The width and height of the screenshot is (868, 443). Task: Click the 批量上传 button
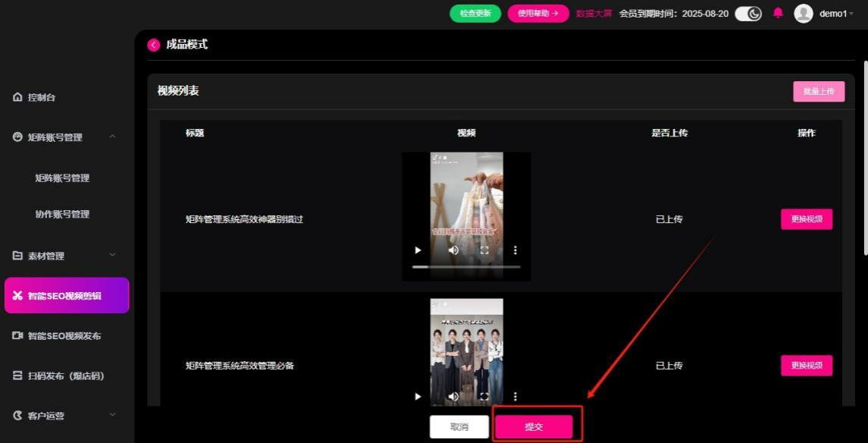tap(818, 91)
